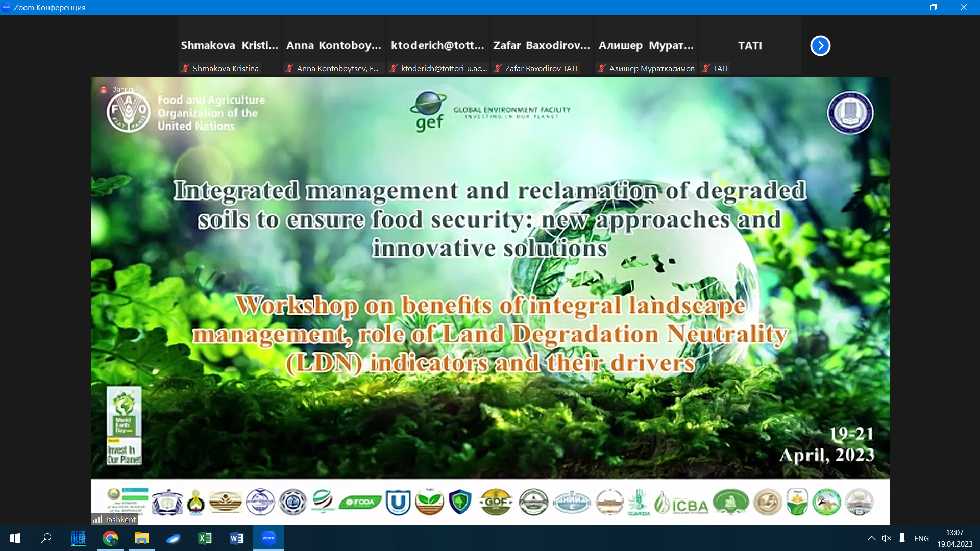The height and width of the screenshot is (551, 980).
Task: Open Word from taskbar
Action: (236, 538)
